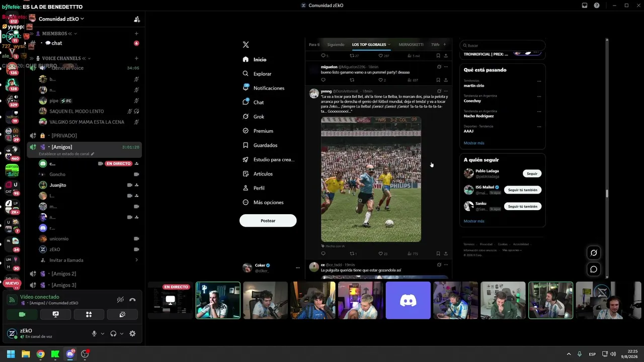Open the floating Grok icon in the stream
The image size is (644, 362).
tap(594, 253)
